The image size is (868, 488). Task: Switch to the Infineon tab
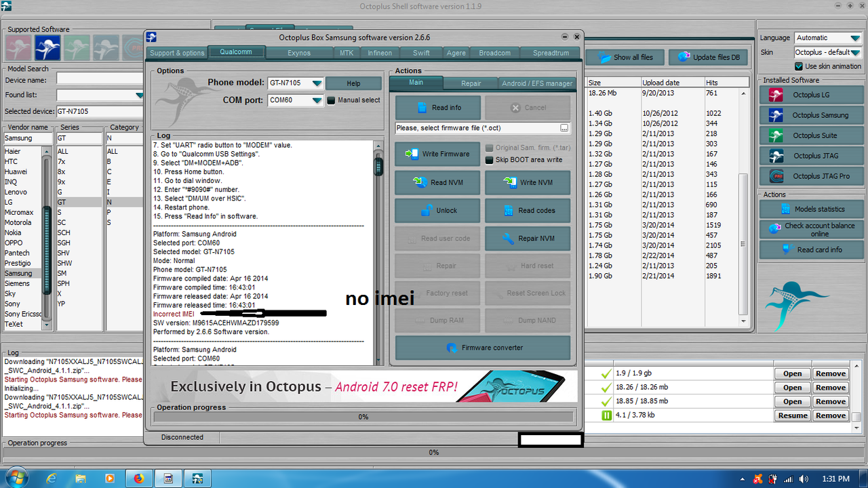pos(380,53)
